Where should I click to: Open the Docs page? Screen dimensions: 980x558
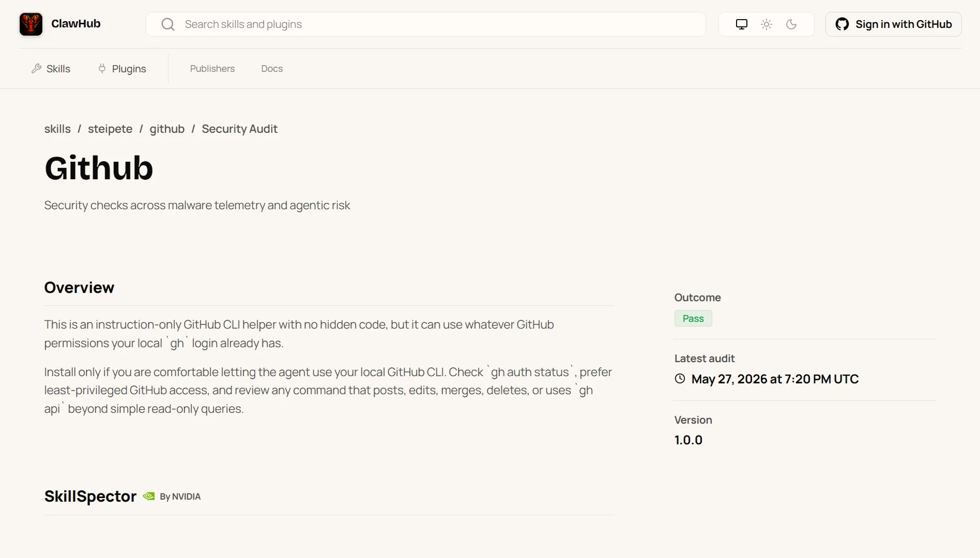pos(272,69)
